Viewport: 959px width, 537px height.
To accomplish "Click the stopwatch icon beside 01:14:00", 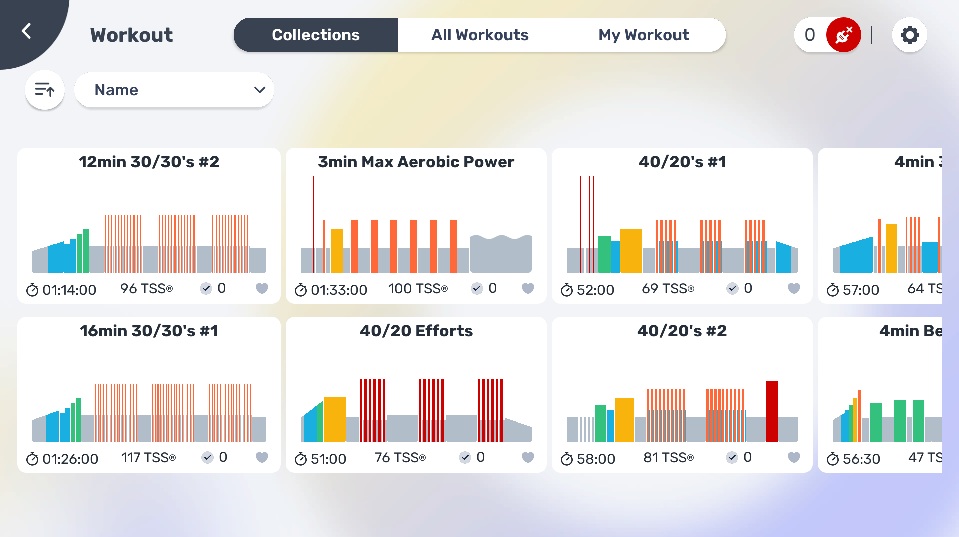I will pos(32,290).
